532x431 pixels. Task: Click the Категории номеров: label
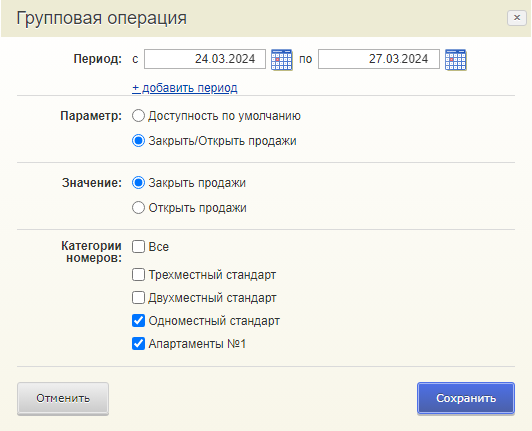click(x=91, y=252)
